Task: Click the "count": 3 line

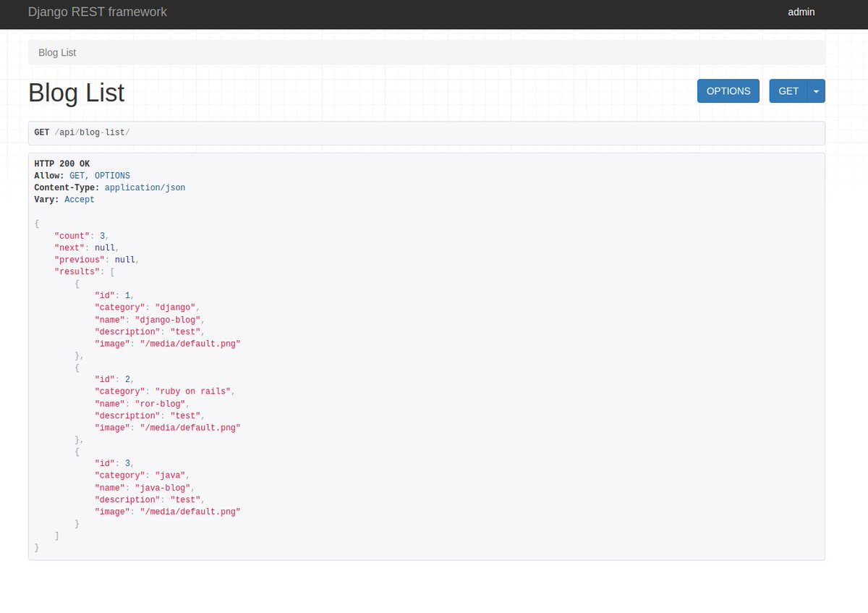Action: coord(82,236)
